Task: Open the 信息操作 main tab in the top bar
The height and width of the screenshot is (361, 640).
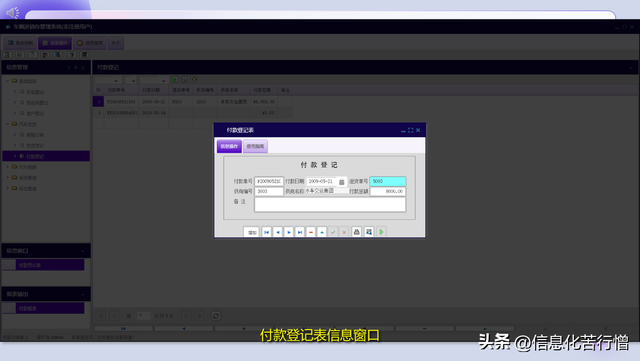Action: (55, 43)
